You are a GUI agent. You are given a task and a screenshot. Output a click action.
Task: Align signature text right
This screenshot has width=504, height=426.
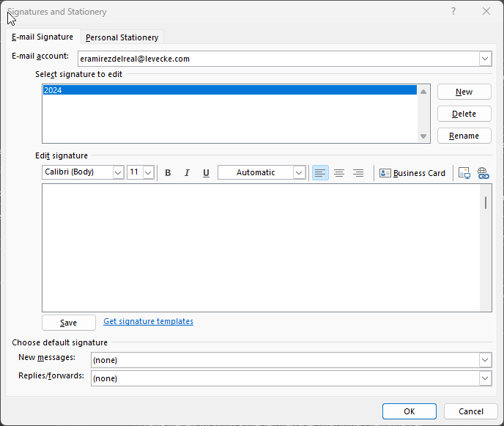358,173
